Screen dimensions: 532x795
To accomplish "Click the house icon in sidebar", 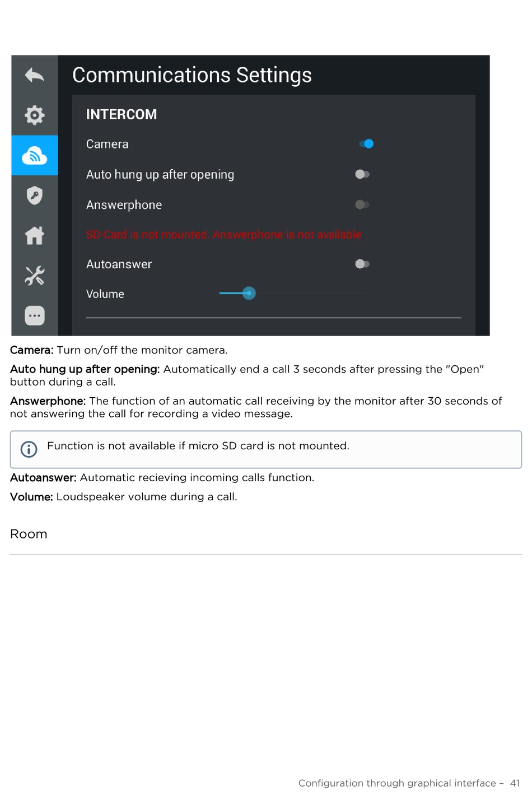I will tap(35, 235).
